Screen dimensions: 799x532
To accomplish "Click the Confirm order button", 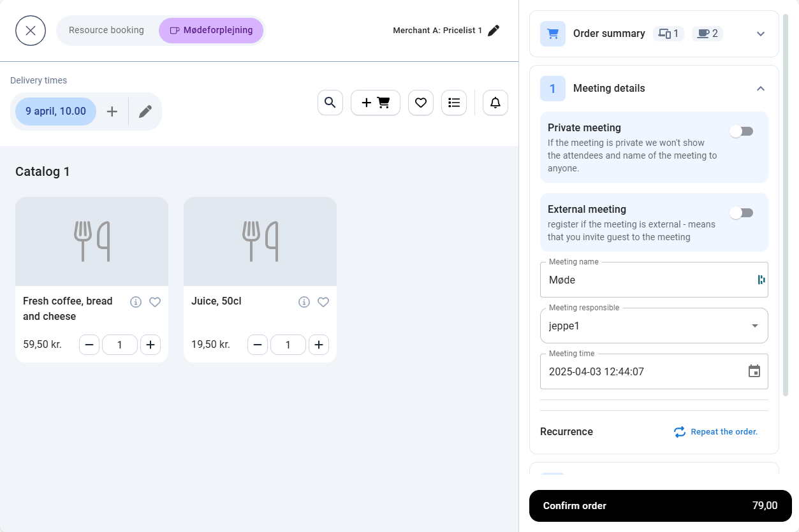I will 661,506.
